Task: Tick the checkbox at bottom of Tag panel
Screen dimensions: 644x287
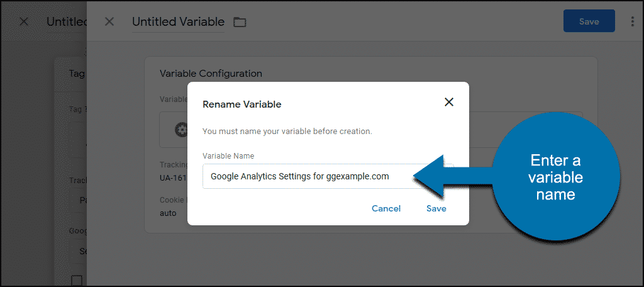Action: pos(77,281)
